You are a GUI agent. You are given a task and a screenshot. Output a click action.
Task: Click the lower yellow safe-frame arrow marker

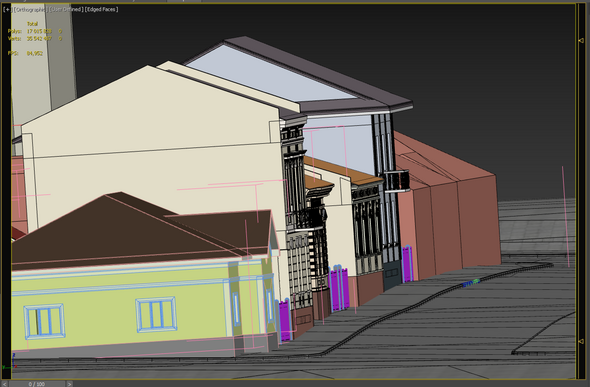click(581, 341)
